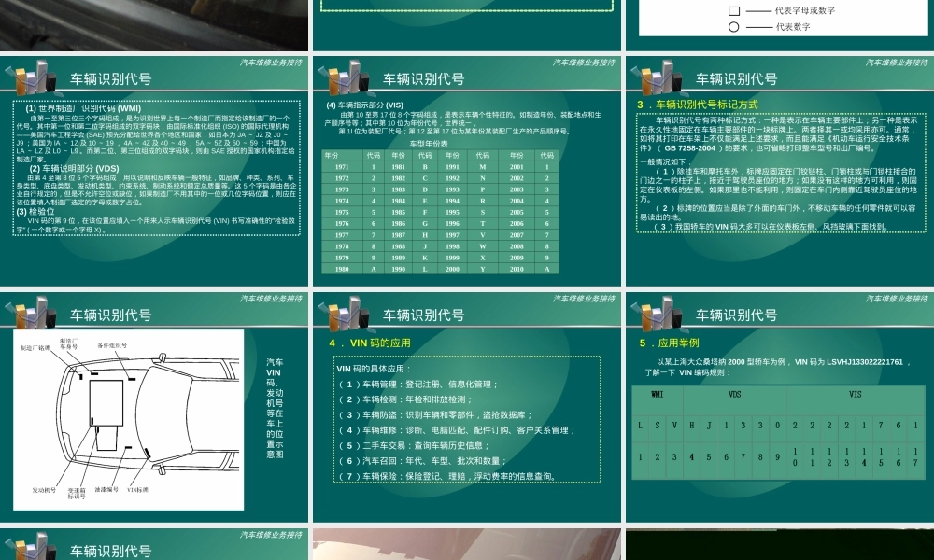The height and width of the screenshot is (560, 934).
Task: Click the 2010 cell in the year table
Action: [x=517, y=269]
